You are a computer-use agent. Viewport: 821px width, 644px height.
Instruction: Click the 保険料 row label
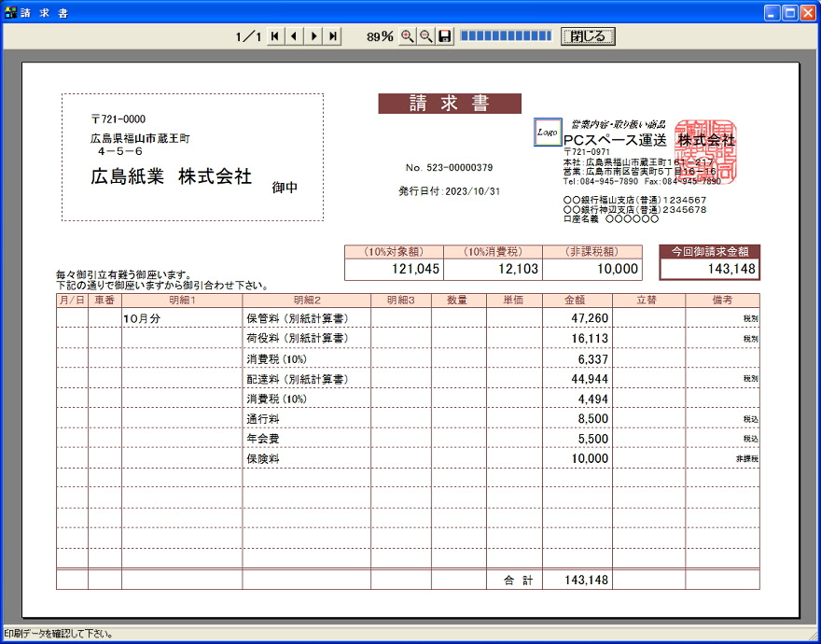(x=263, y=459)
